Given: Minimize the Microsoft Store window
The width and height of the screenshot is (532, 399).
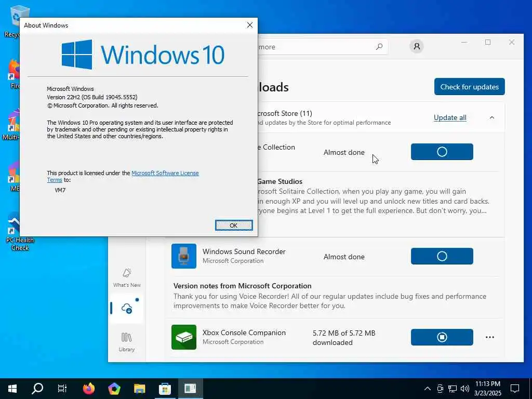Looking at the screenshot, I should pos(464,43).
